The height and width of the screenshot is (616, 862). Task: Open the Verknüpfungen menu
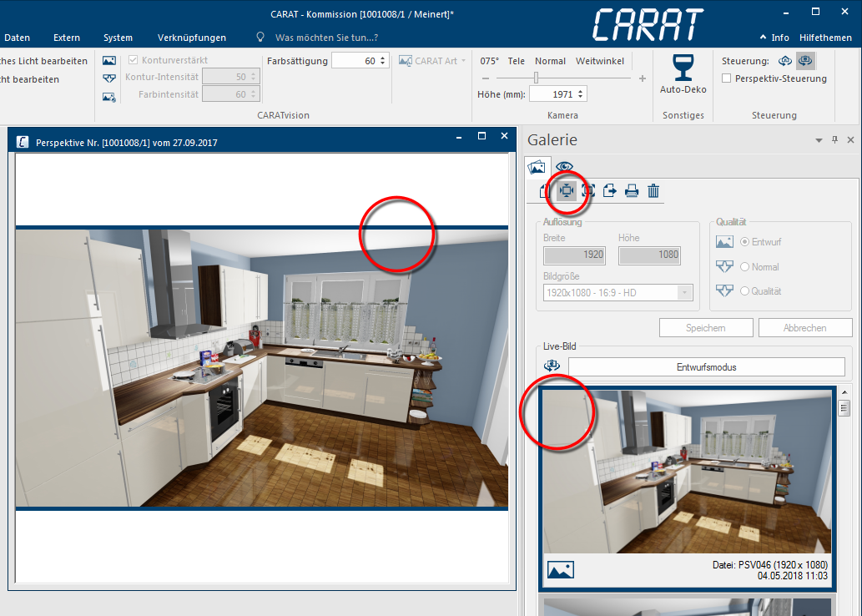click(x=191, y=38)
